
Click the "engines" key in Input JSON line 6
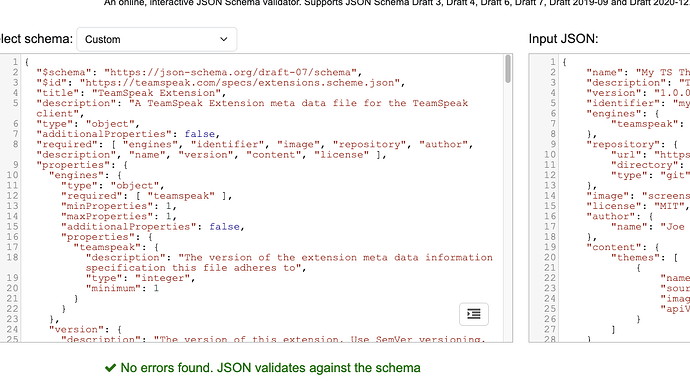(614, 114)
